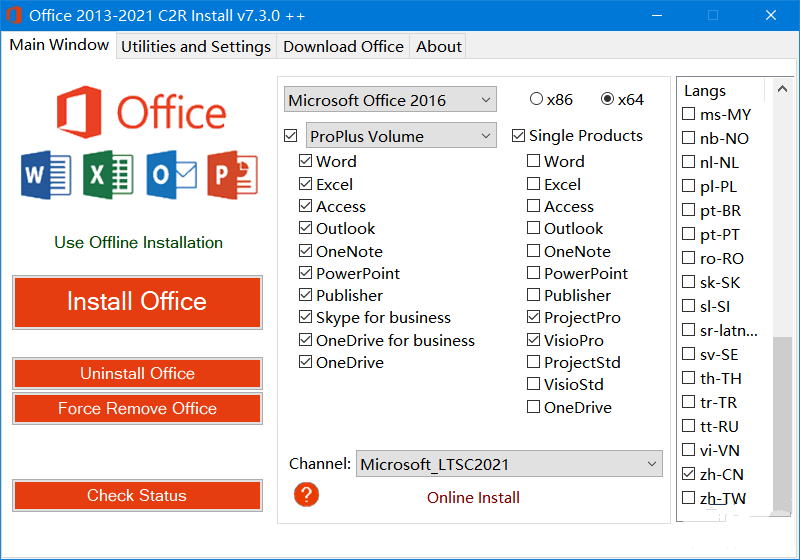Screen dimensions: 800x560
Task: Check Word under Single Products
Action: click(533, 161)
